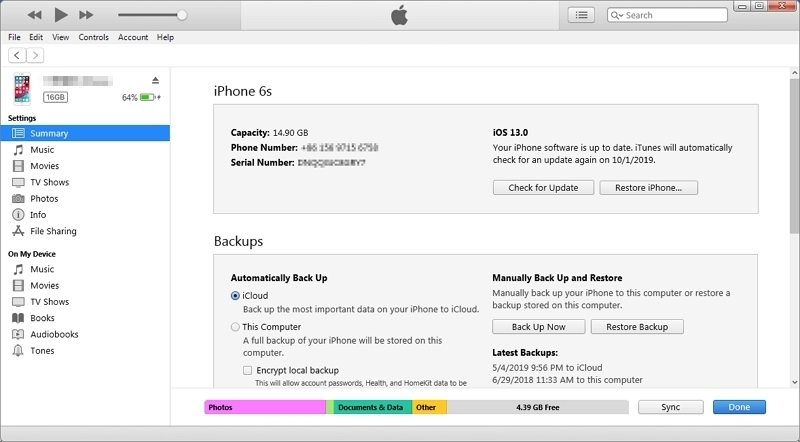800x442 pixels.
Task: Click the battery charge icon
Action: [147, 97]
